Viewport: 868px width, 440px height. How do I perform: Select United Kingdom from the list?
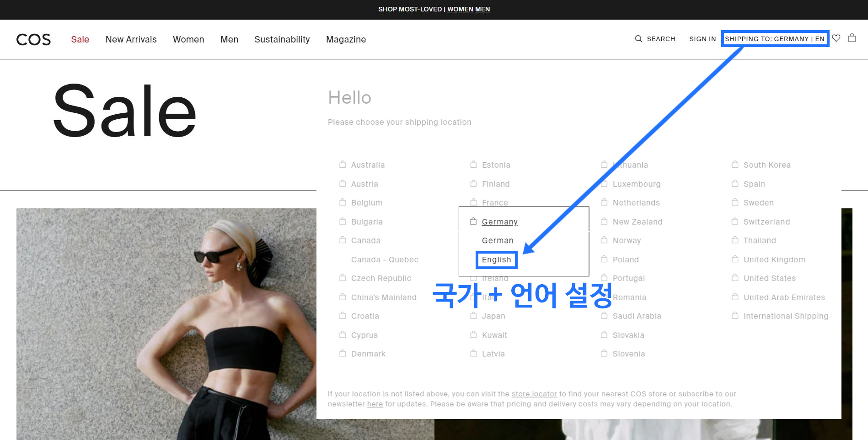[774, 260]
